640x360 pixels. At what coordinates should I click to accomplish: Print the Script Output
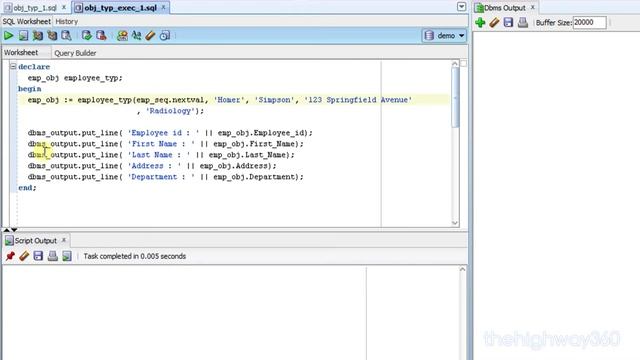53,256
